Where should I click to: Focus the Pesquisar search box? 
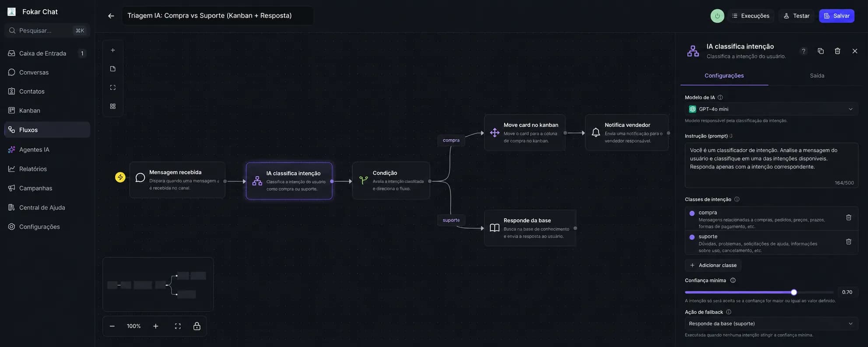tap(47, 30)
